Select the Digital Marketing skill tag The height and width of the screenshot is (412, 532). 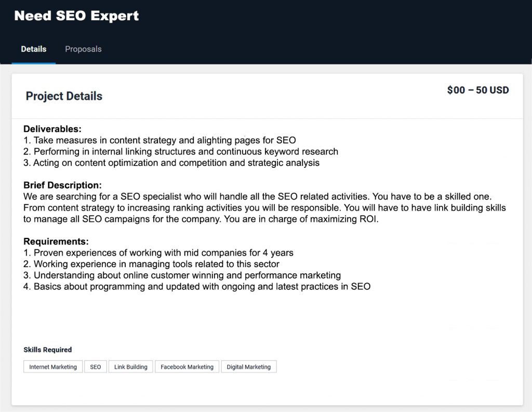tap(249, 366)
